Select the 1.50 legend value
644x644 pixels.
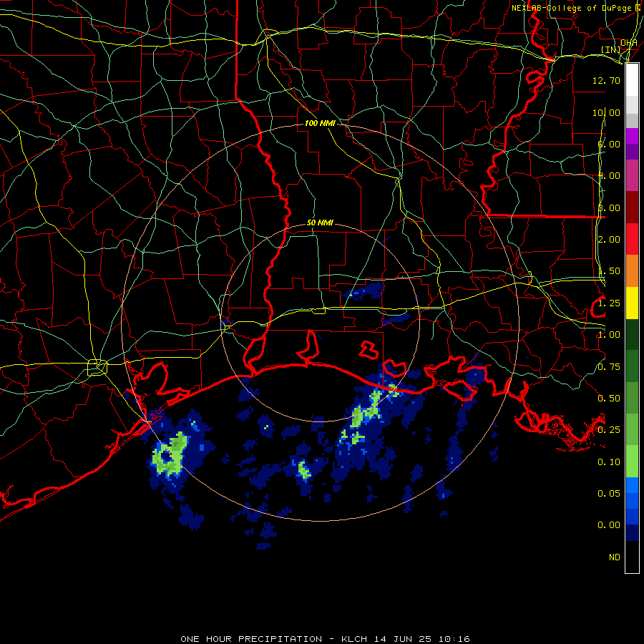point(609,271)
